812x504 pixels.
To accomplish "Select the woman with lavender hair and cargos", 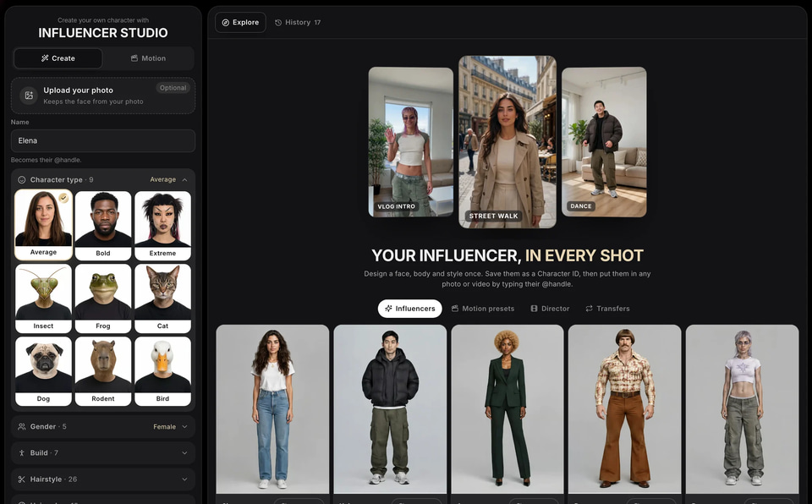I will click(742, 409).
